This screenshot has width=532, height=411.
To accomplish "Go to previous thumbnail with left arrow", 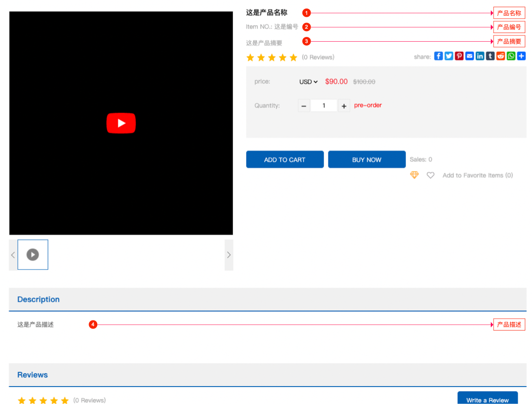I will 13,255.
